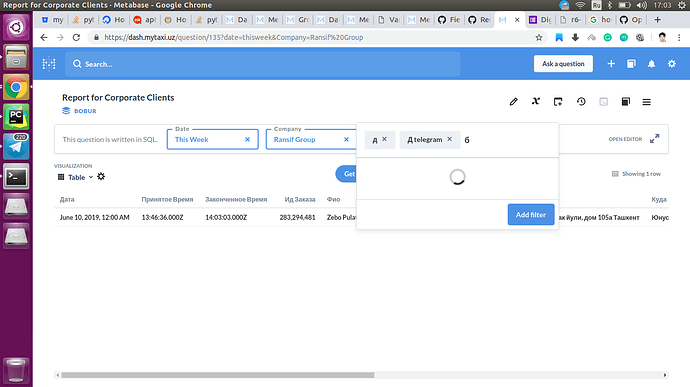The height and width of the screenshot is (387, 690).
Task: Open Telegram from the dock
Action: tap(16, 147)
